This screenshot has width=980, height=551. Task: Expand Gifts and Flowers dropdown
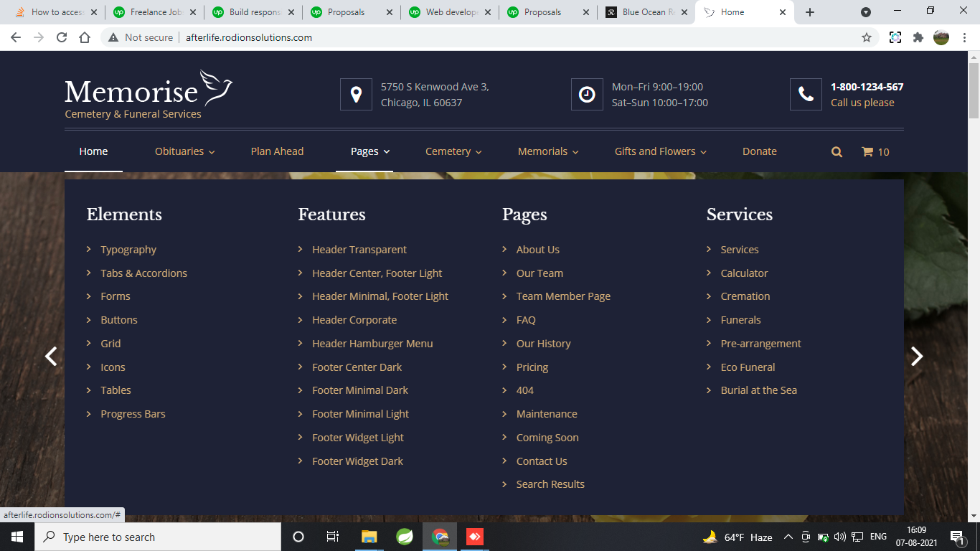pos(661,151)
